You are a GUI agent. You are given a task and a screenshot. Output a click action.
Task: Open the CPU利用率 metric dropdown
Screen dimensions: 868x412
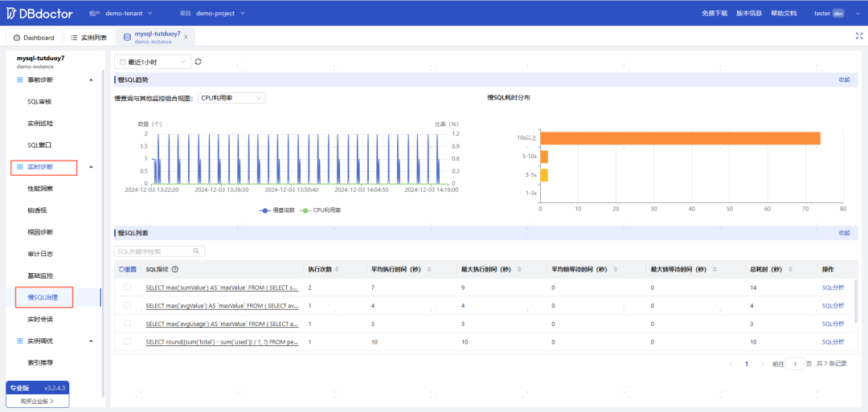point(231,98)
